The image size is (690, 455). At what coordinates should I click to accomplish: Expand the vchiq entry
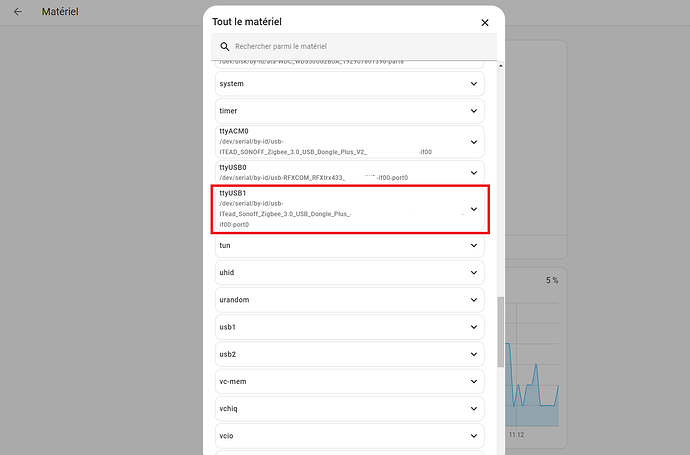click(x=350, y=409)
